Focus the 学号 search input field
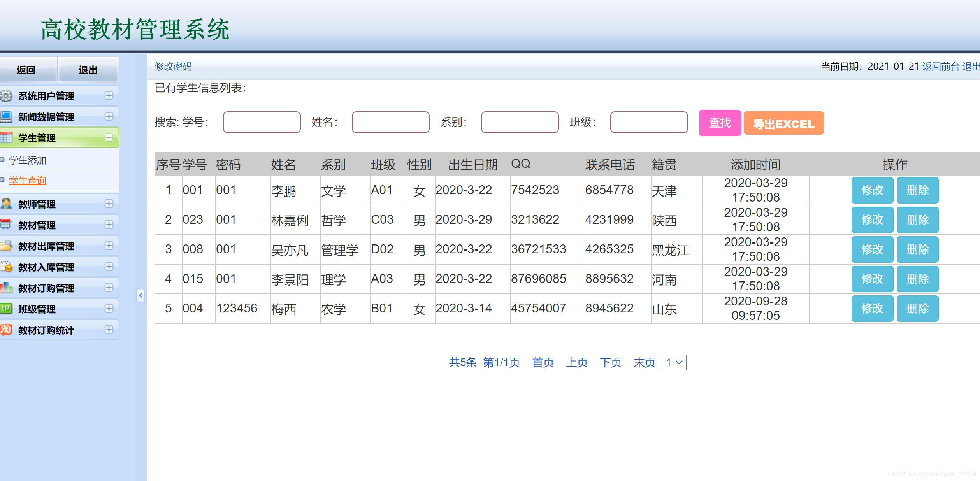 [262, 122]
